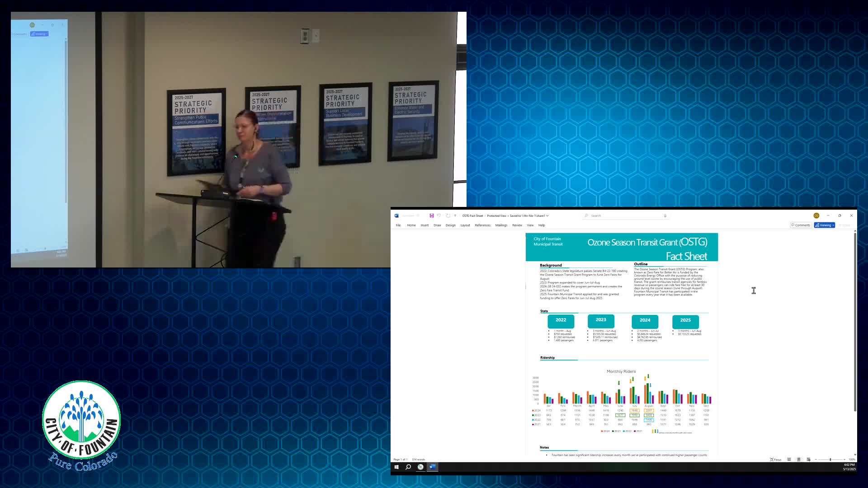Screen dimensions: 868x488
Task: Click the Comments button
Action: [x=801, y=225]
